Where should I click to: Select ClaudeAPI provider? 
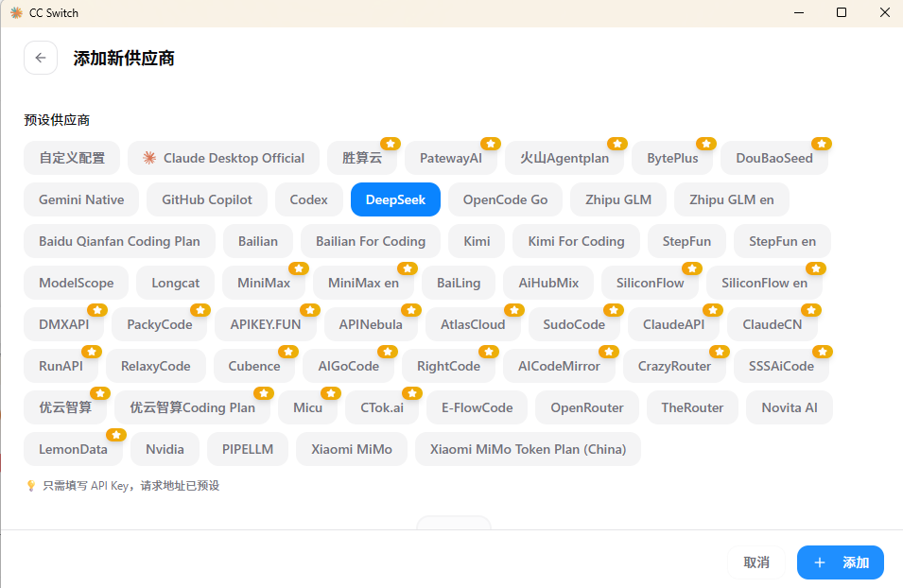tap(673, 324)
